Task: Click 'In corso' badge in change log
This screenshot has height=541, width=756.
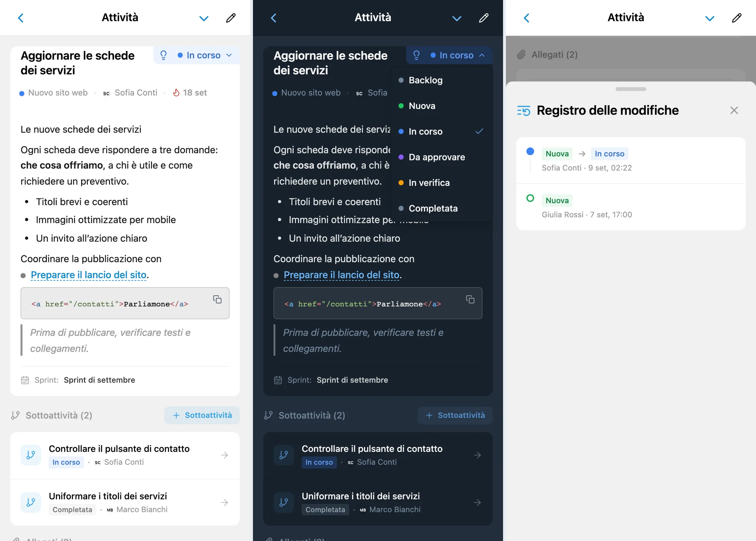Action: pyautogui.click(x=610, y=154)
